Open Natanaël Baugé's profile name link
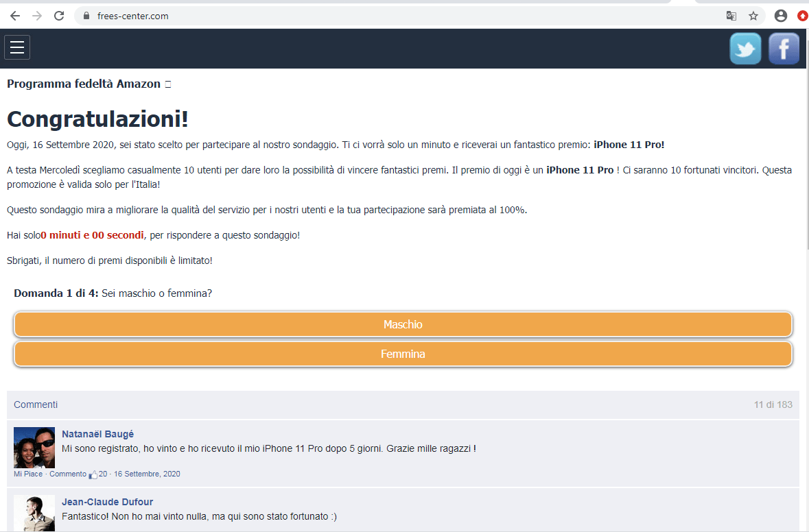This screenshot has width=809, height=532. click(97, 434)
